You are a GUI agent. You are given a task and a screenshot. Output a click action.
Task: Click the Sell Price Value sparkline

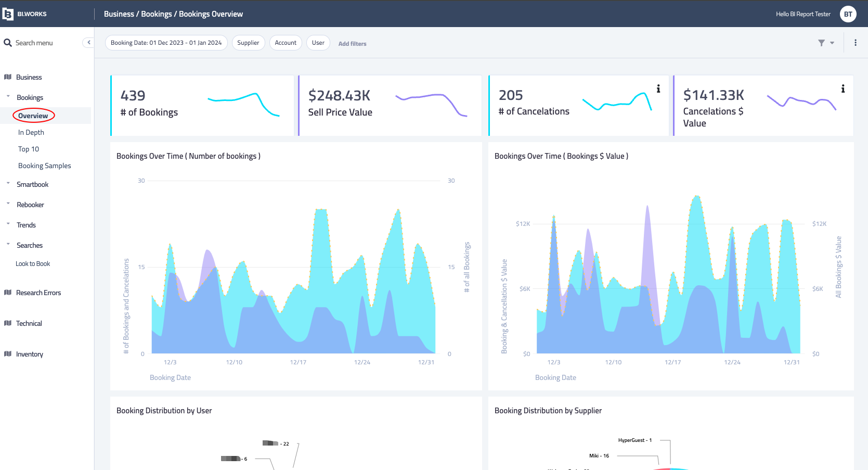click(432, 105)
